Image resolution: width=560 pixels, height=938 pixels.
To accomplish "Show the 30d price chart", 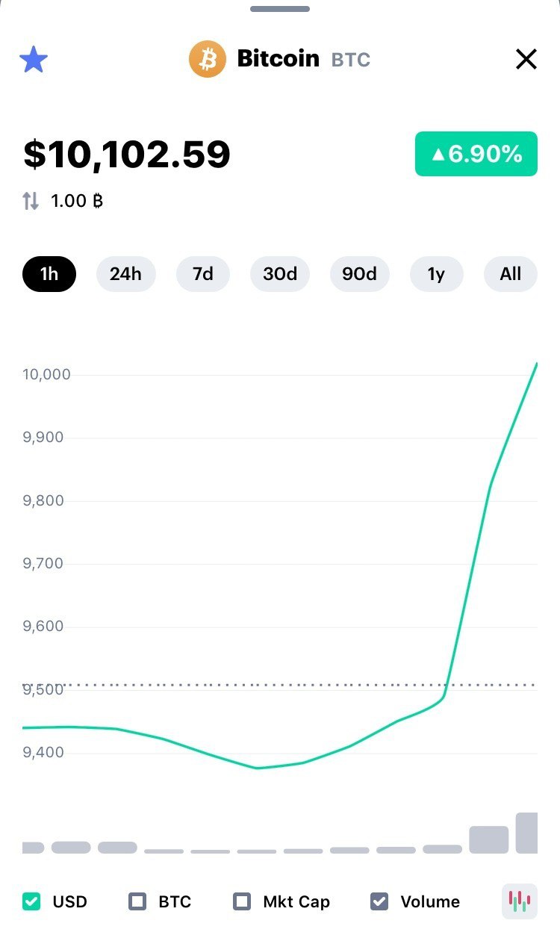I will pos(280,274).
